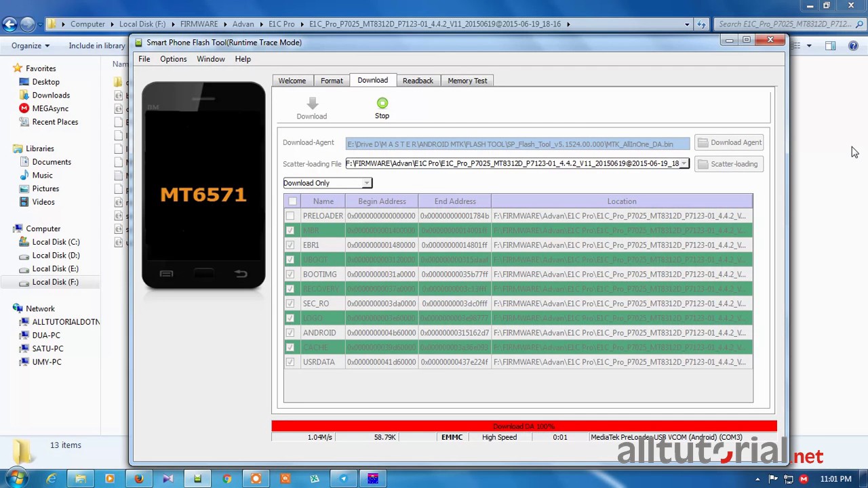Switch to the Readback tab
The height and width of the screenshot is (488, 868).
pyautogui.click(x=418, y=81)
